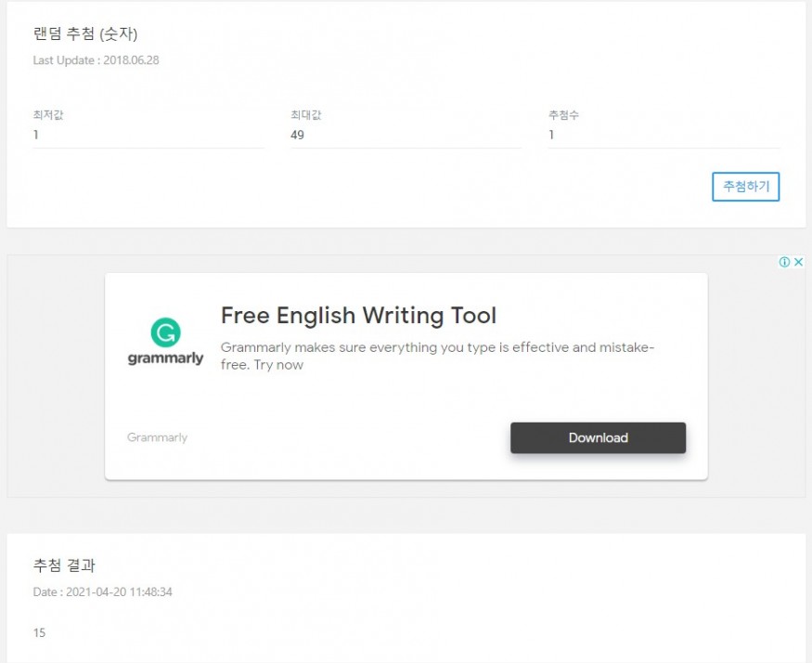Click the AdChoices info icon

pos(784,263)
